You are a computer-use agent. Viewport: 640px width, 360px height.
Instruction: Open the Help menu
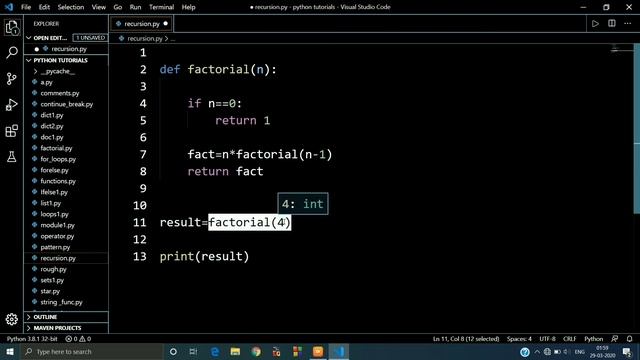coord(188,7)
